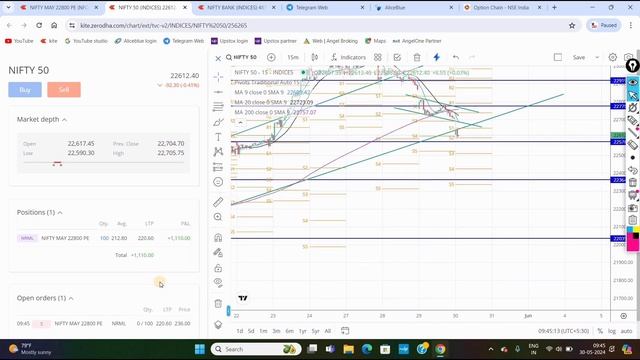Open the Windows Start menu
Screen dimensions: 640x360
pyautogui.click(x=200, y=349)
